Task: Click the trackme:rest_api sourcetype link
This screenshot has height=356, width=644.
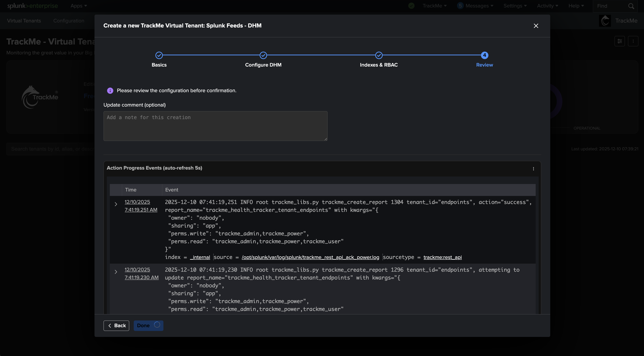Action: tap(442, 257)
